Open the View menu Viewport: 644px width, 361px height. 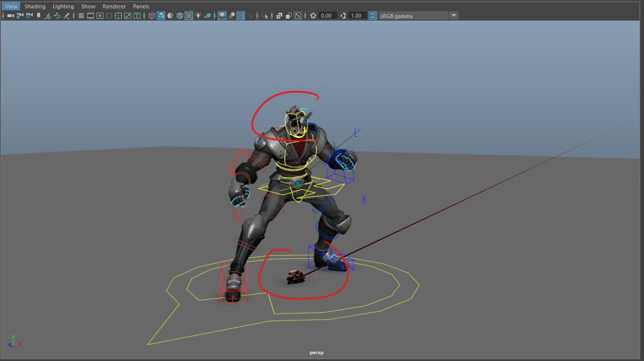11,7
